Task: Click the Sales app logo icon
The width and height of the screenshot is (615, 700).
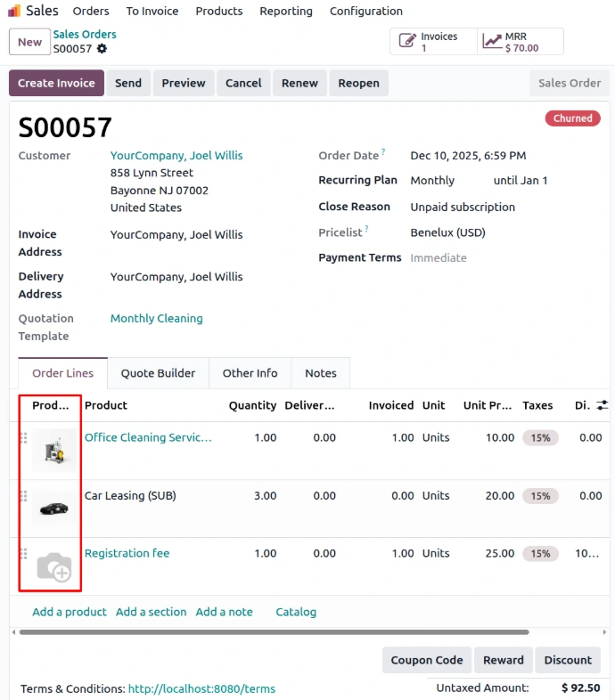Action: coord(14,11)
